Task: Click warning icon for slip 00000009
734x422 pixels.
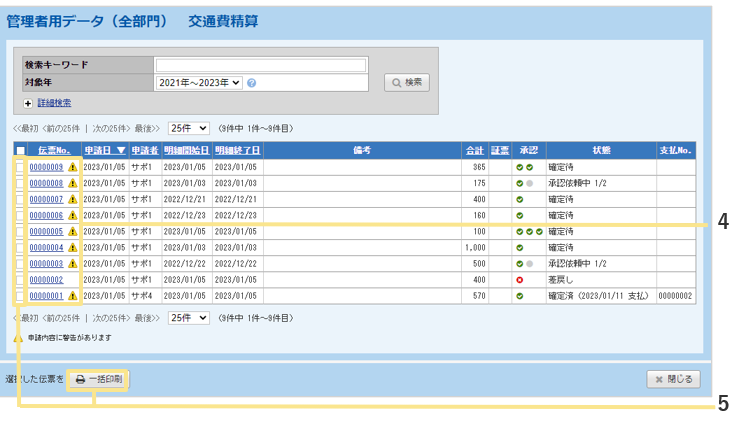Action: 72,168
